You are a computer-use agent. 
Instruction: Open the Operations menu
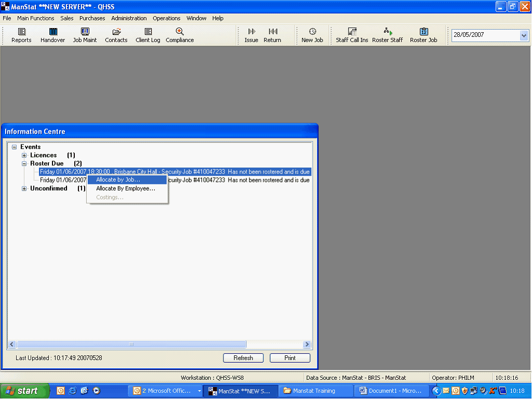coord(166,18)
